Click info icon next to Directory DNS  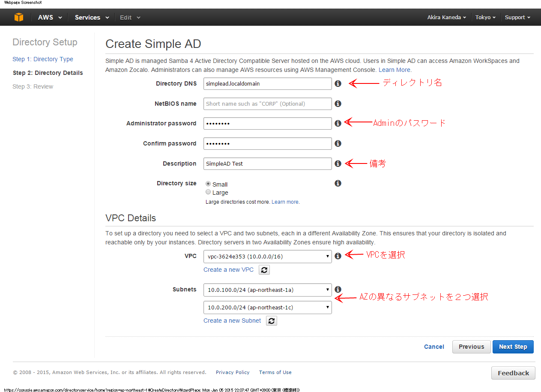(338, 84)
